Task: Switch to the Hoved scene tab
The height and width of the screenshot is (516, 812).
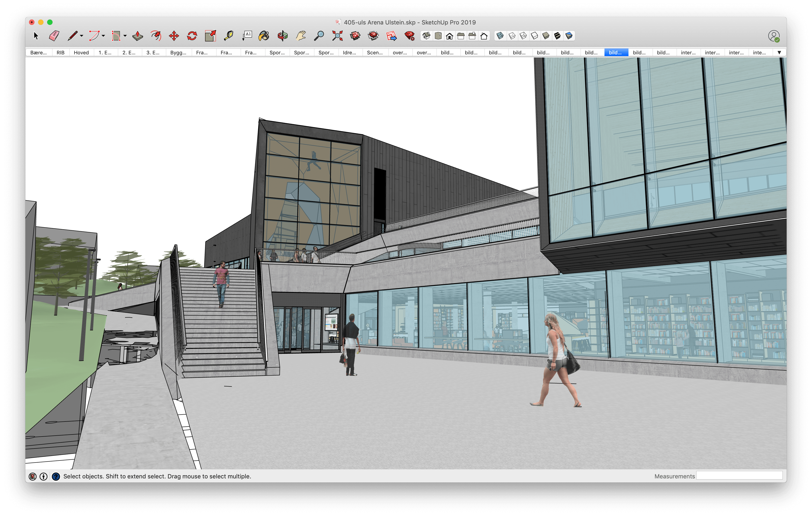Action: (x=81, y=53)
